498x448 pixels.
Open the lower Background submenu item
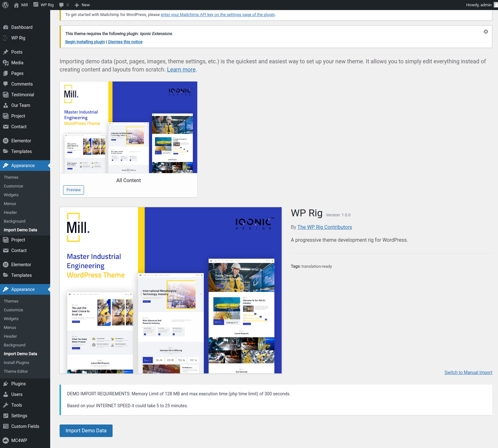click(x=14, y=345)
